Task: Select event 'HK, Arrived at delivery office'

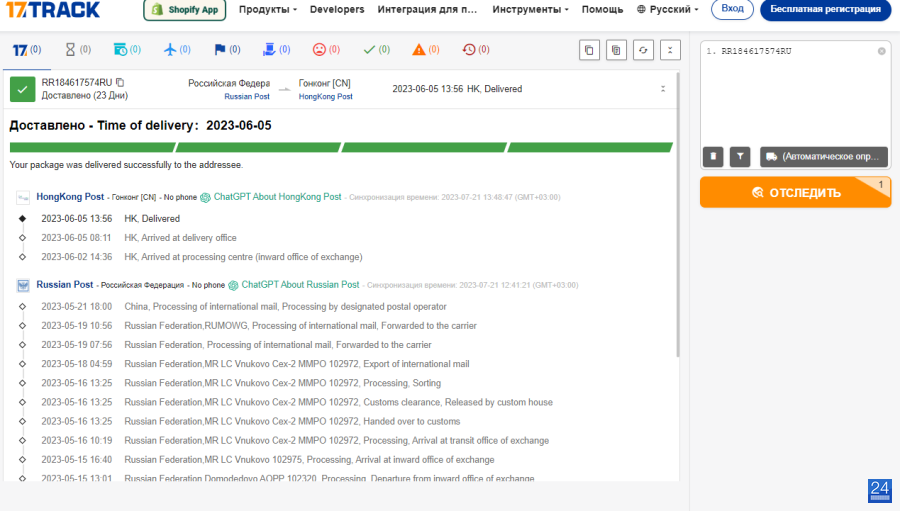Action: [x=180, y=238]
